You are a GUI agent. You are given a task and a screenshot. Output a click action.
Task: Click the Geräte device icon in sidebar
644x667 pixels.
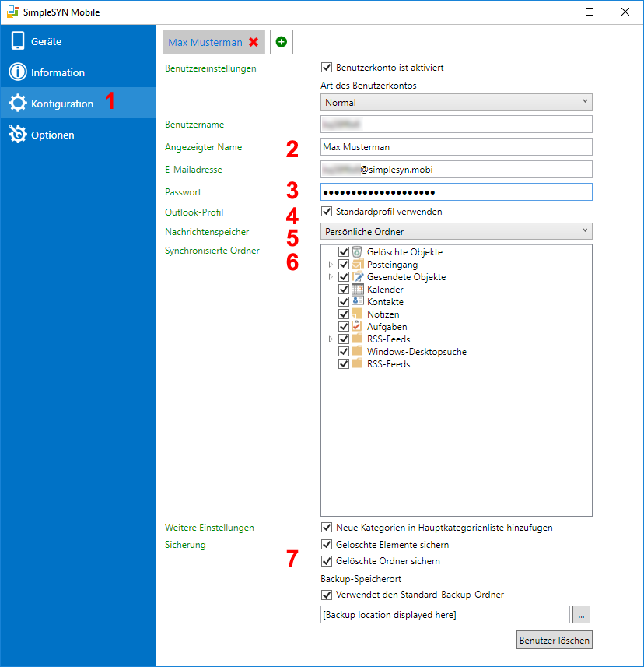pos(18,41)
